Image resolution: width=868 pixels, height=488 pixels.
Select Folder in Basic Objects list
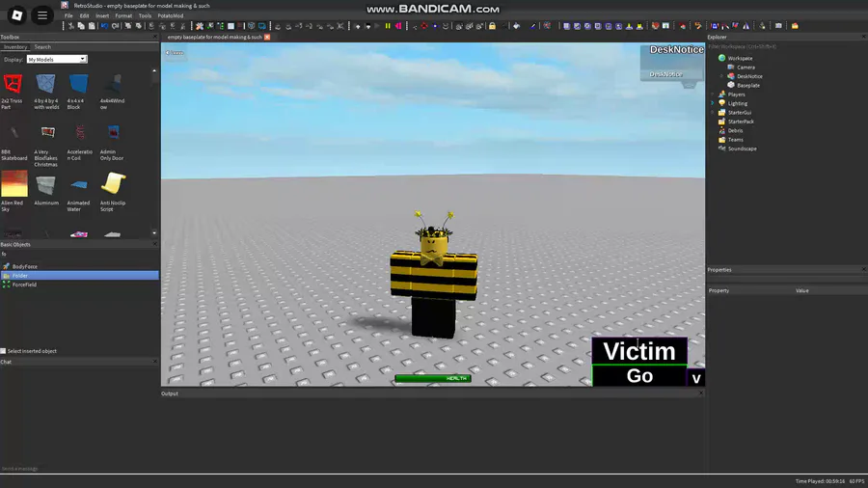pyautogui.click(x=79, y=276)
